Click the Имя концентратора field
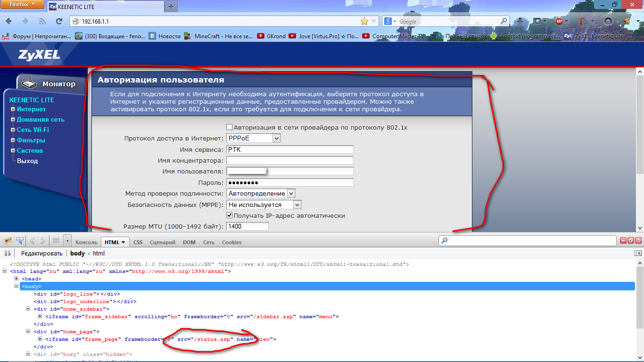644x362 pixels. pyautogui.click(x=290, y=161)
